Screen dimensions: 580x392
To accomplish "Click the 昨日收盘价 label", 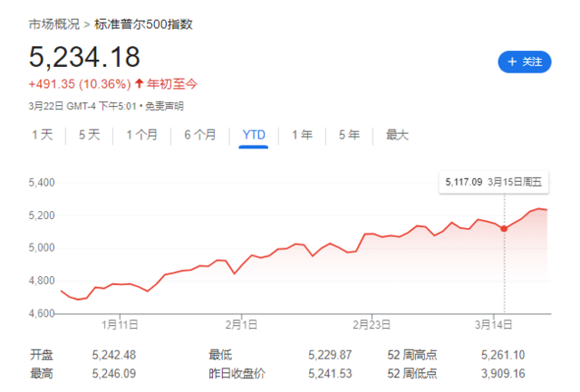I will 237,374.
